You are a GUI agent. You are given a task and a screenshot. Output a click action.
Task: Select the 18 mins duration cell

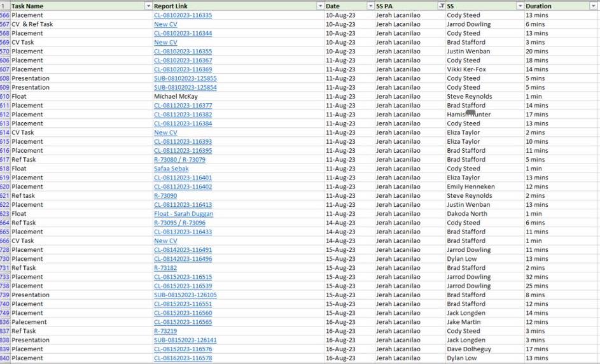tap(561, 60)
